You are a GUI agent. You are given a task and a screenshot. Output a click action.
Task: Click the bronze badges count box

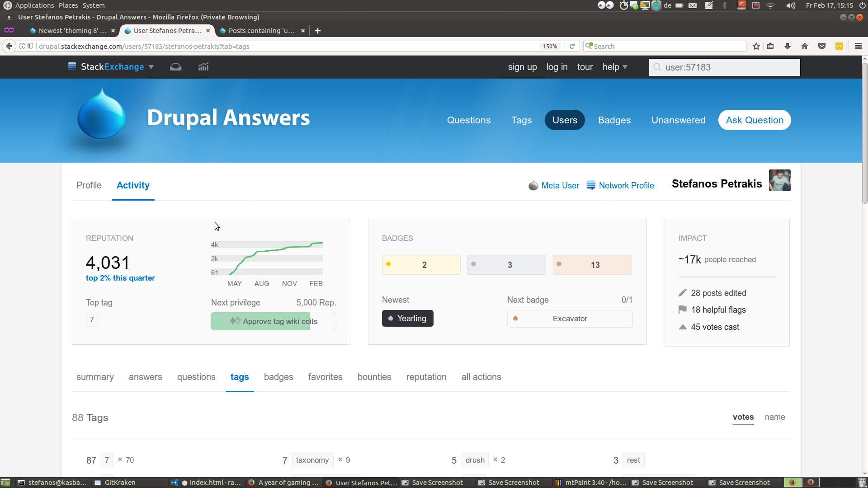pyautogui.click(x=592, y=265)
